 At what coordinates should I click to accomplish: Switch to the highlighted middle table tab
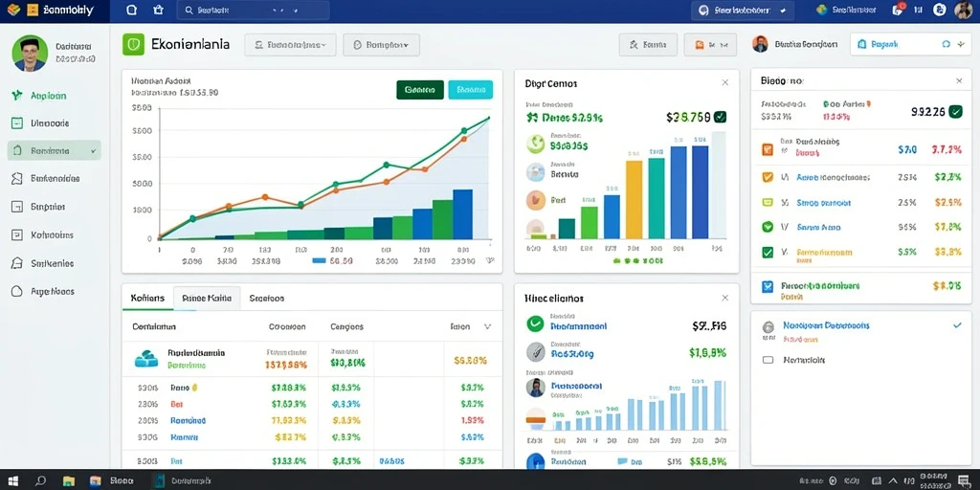(x=207, y=299)
